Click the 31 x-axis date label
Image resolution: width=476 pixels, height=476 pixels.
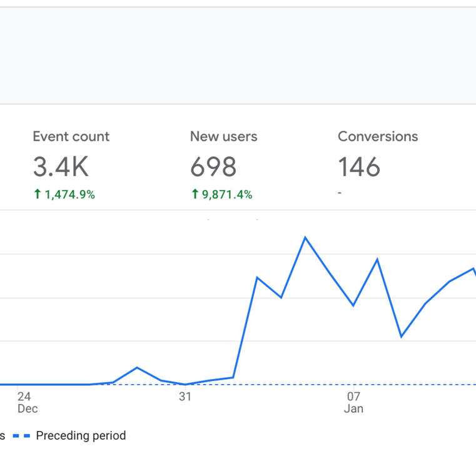185,397
